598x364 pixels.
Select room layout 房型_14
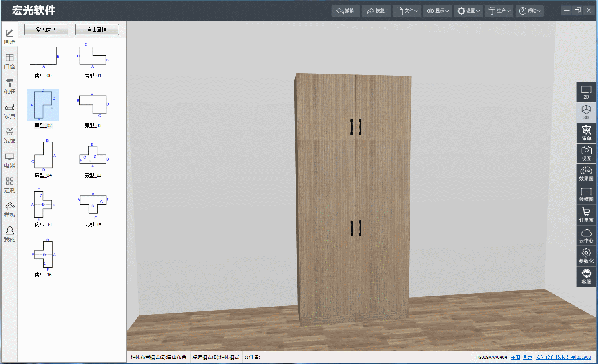tap(43, 208)
